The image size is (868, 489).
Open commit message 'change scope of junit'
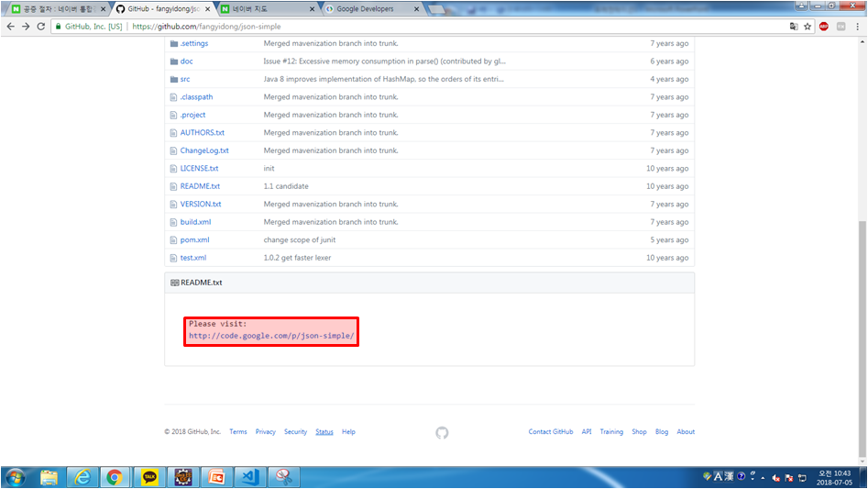[x=300, y=239]
